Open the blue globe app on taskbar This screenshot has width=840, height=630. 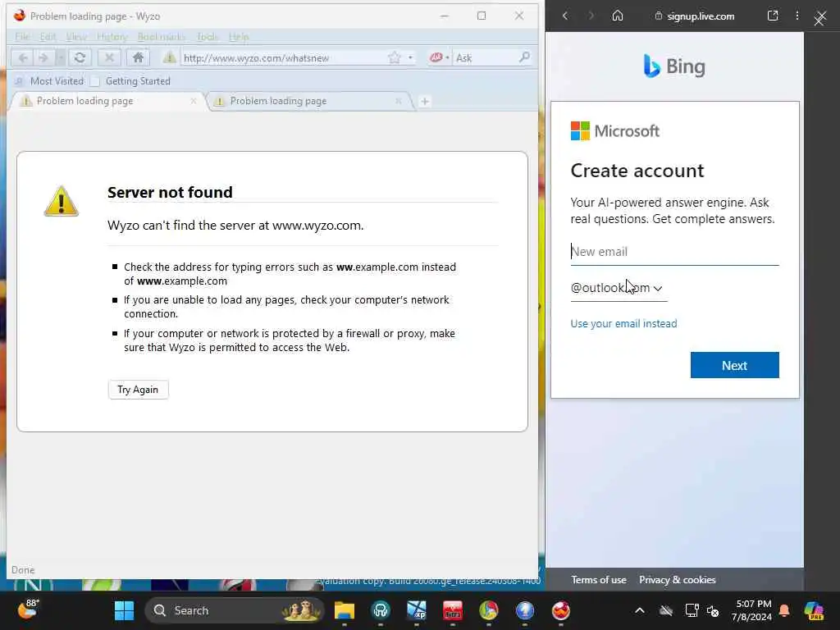pyautogui.click(x=525, y=610)
